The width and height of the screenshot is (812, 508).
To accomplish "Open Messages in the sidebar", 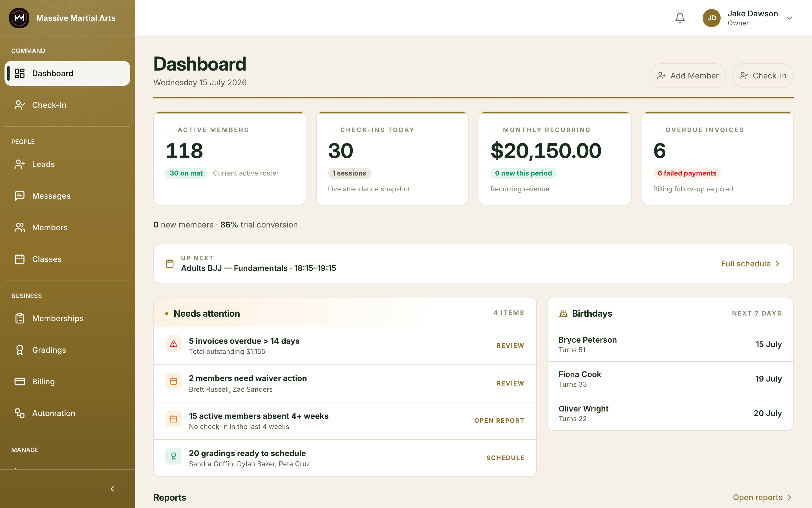I will click(x=67, y=196).
